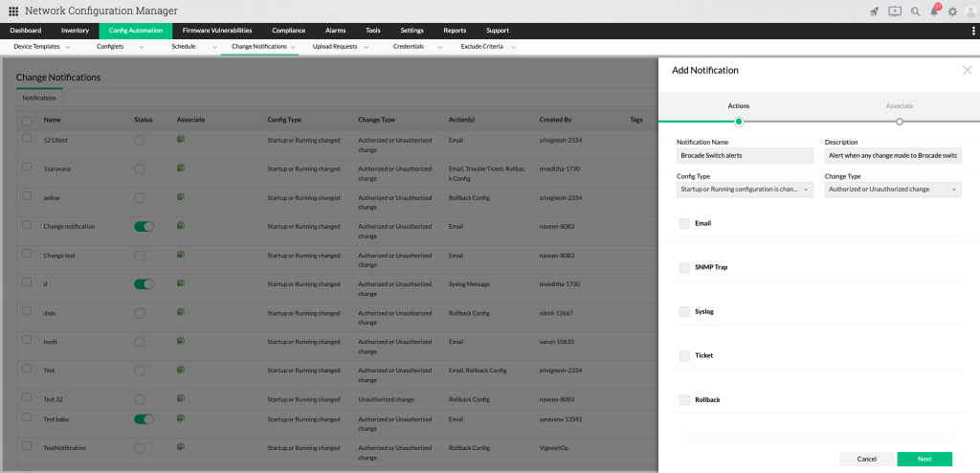Image resolution: width=980 pixels, height=473 pixels.
Task: Open the notifications bell with 27 badge
Action: point(934,11)
